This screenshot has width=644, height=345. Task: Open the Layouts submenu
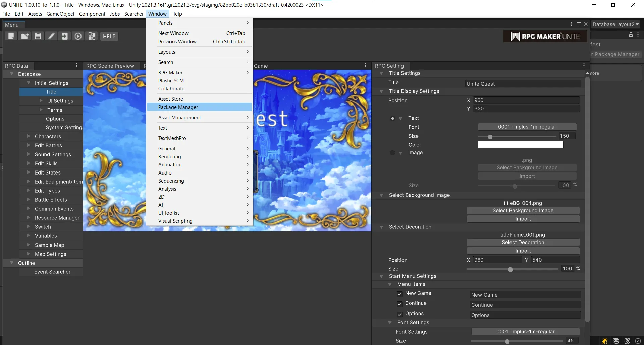167,52
